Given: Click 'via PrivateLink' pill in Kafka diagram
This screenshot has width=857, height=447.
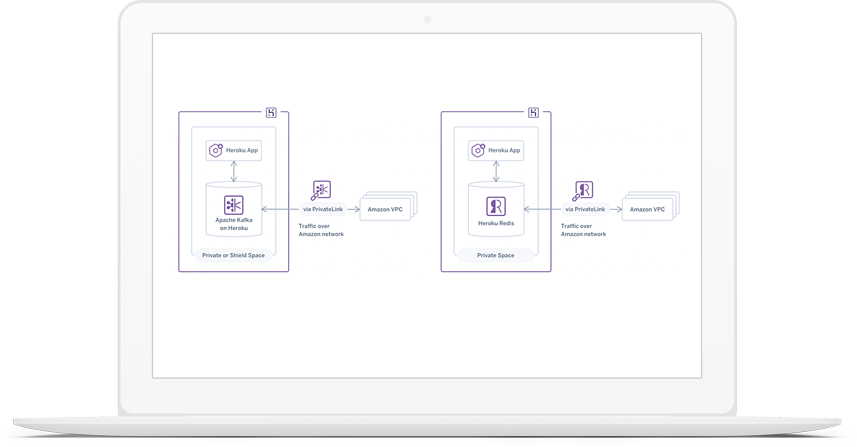Looking at the screenshot, I should [323, 209].
